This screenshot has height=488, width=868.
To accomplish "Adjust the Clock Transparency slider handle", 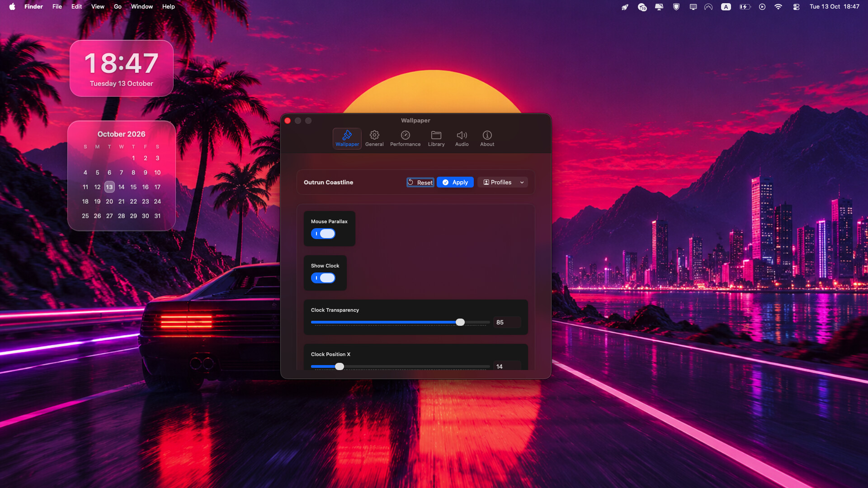I will 460,322.
